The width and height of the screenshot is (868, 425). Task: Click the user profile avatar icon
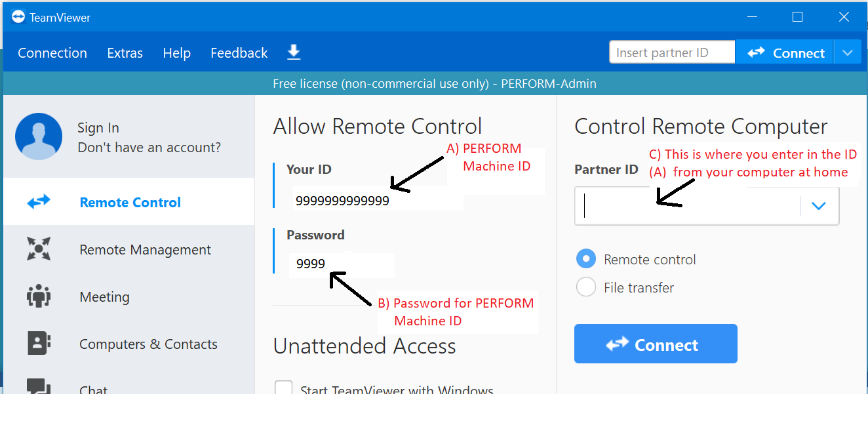pos(39,136)
